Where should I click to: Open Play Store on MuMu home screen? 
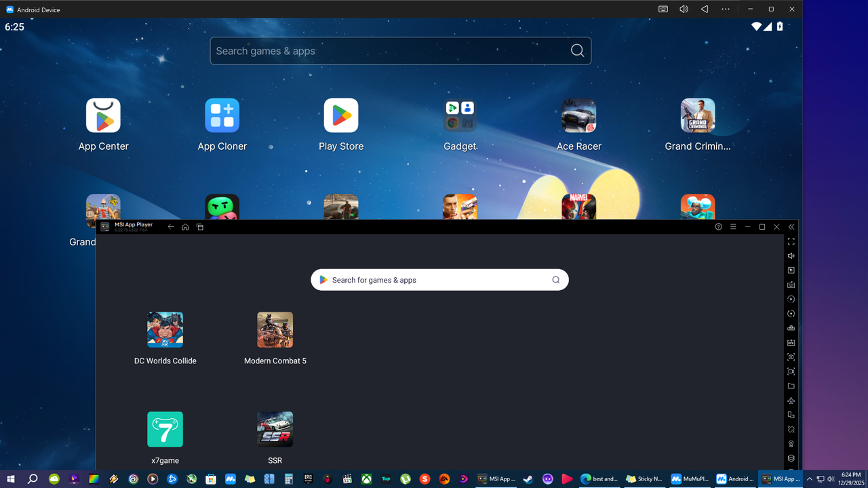[341, 115]
